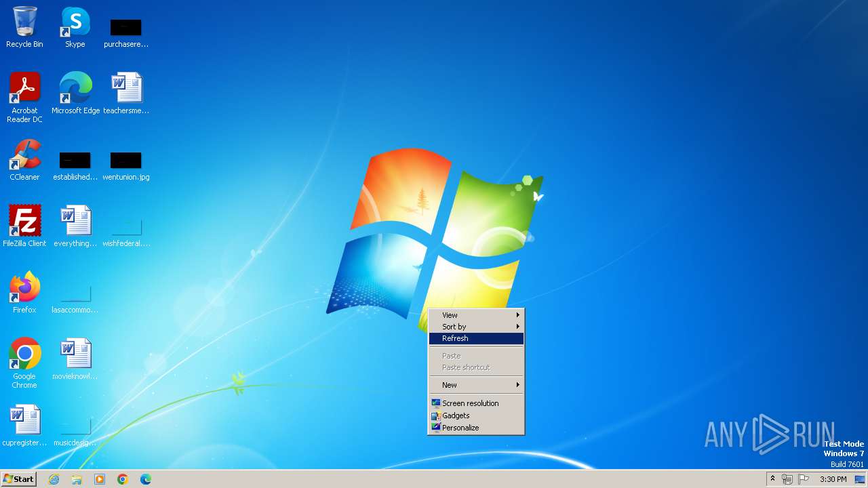868x488 pixels.
Task: Select the Acrobat Reader DC shortcut
Action: [x=24, y=98]
